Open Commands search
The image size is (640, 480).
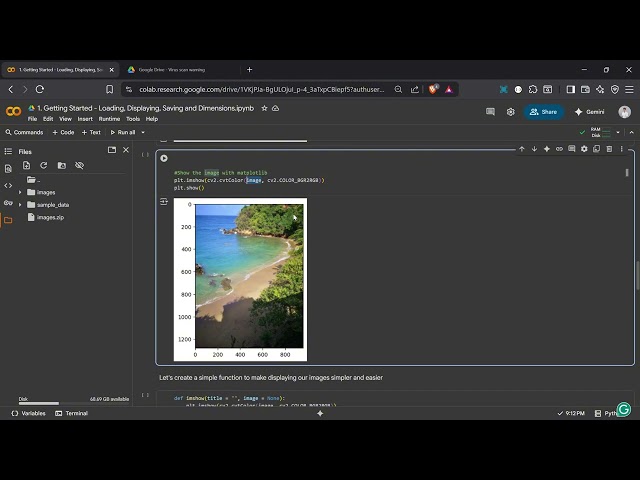click(x=24, y=132)
